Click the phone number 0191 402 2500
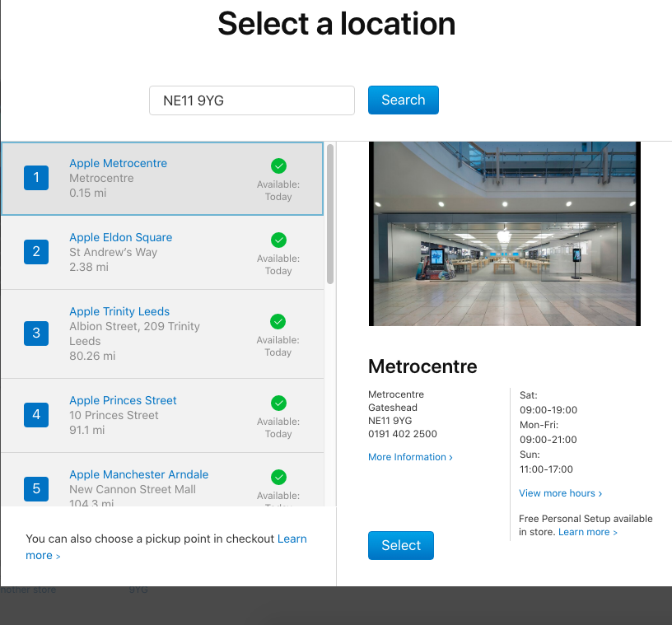The image size is (672, 625). pyautogui.click(x=403, y=434)
